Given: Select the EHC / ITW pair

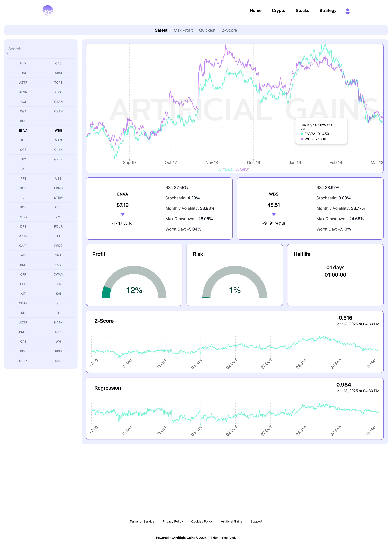Looking at the screenshot, I should [x=41, y=284].
